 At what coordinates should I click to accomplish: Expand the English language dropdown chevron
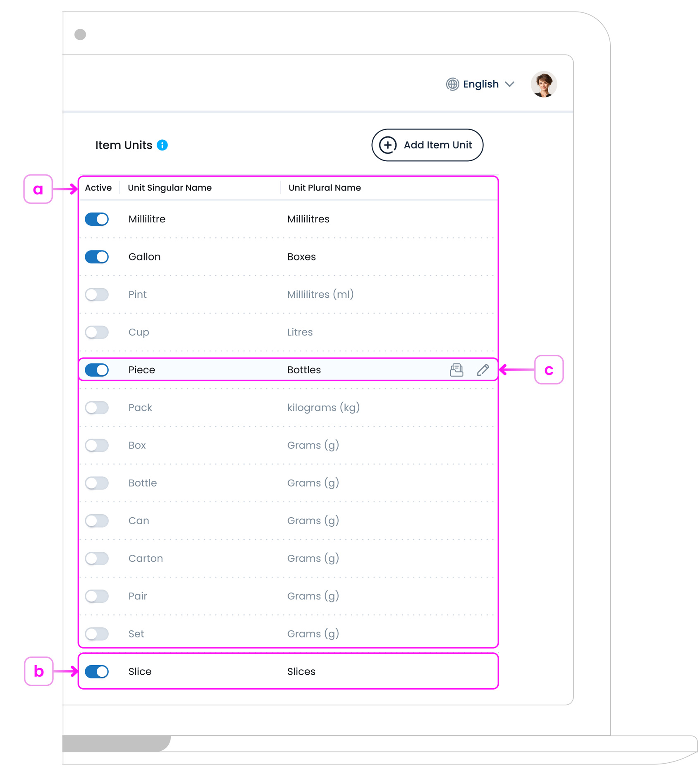[x=509, y=84]
